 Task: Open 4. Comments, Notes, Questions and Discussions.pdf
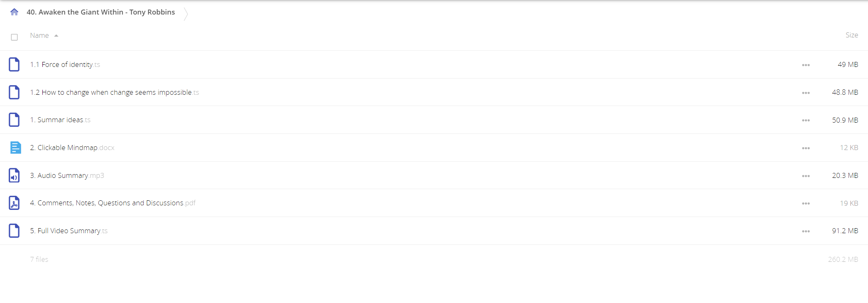(112, 203)
